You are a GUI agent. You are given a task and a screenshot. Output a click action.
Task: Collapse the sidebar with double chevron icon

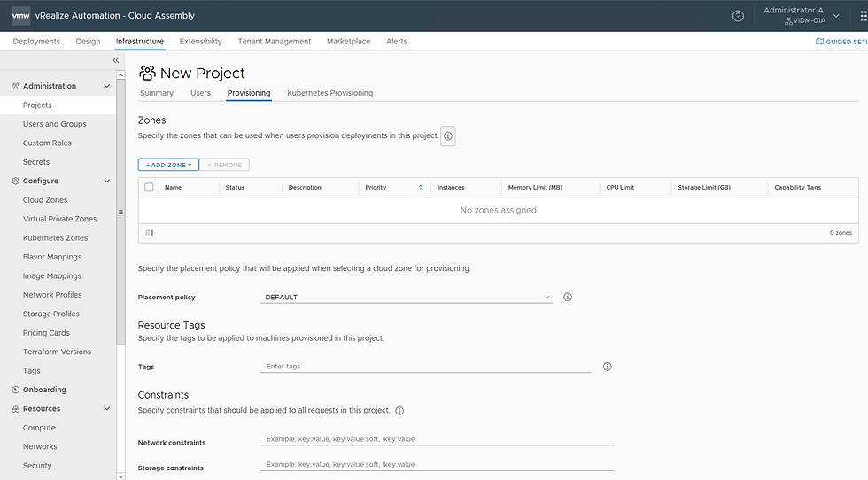tap(116, 60)
